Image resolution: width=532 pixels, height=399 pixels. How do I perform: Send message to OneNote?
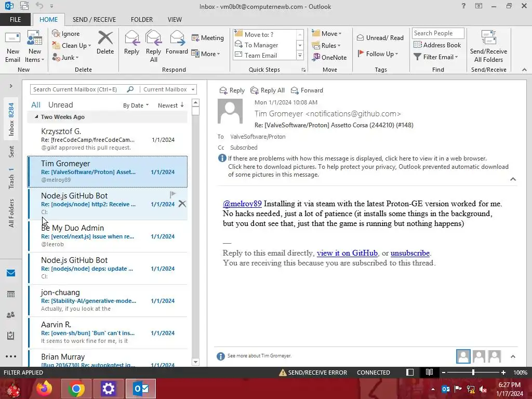coord(329,57)
